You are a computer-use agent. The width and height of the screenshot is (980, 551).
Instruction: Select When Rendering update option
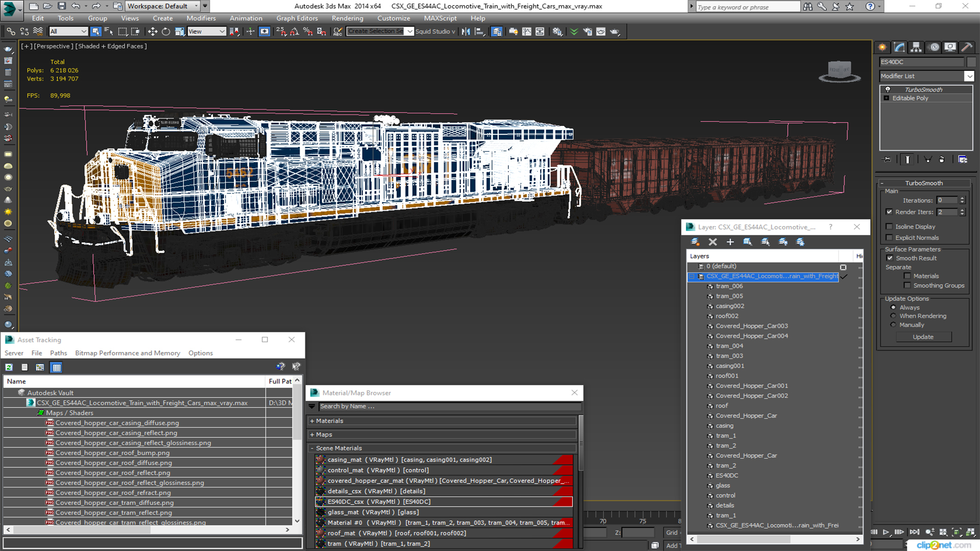coord(893,316)
